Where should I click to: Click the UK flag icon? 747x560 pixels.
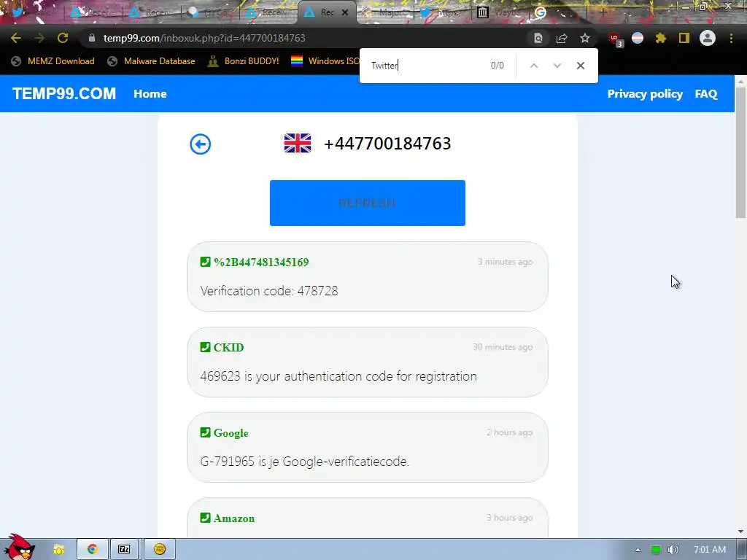[x=298, y=143]
